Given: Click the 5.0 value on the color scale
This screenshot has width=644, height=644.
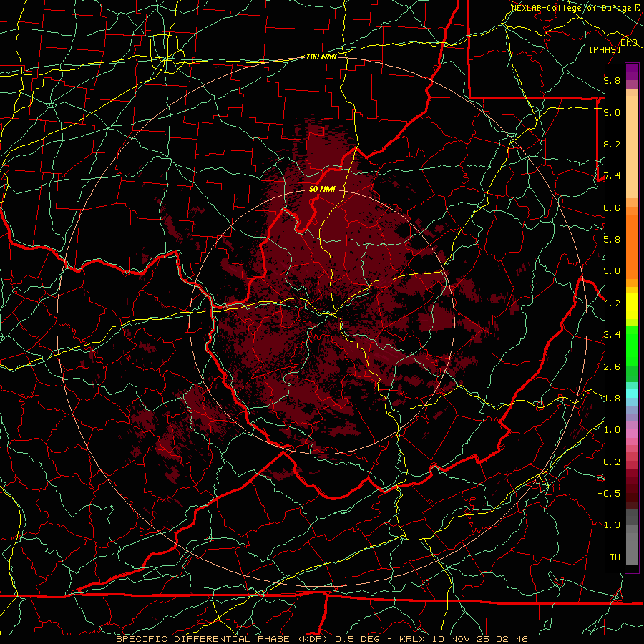Looking at the screenshot, I should (x=612, y=271).
